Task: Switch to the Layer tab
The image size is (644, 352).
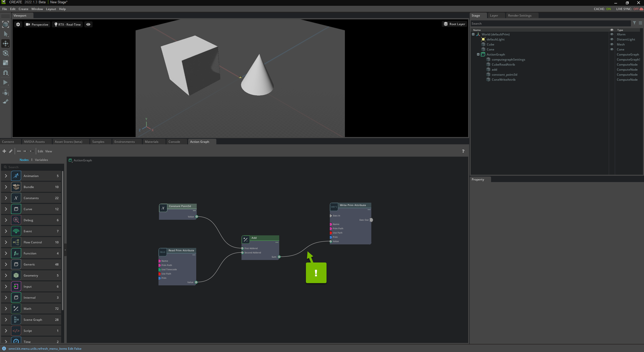Action: (494, 15)
